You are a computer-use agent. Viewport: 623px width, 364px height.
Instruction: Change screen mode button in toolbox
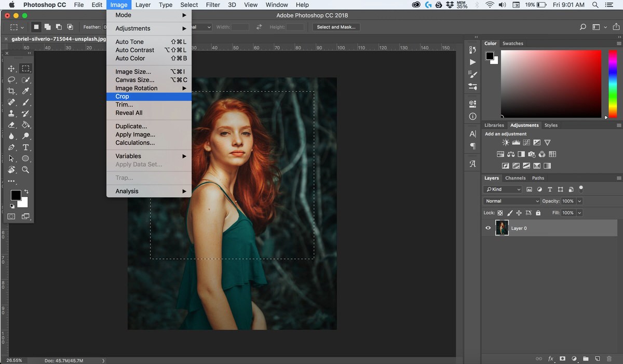[25, 217]
